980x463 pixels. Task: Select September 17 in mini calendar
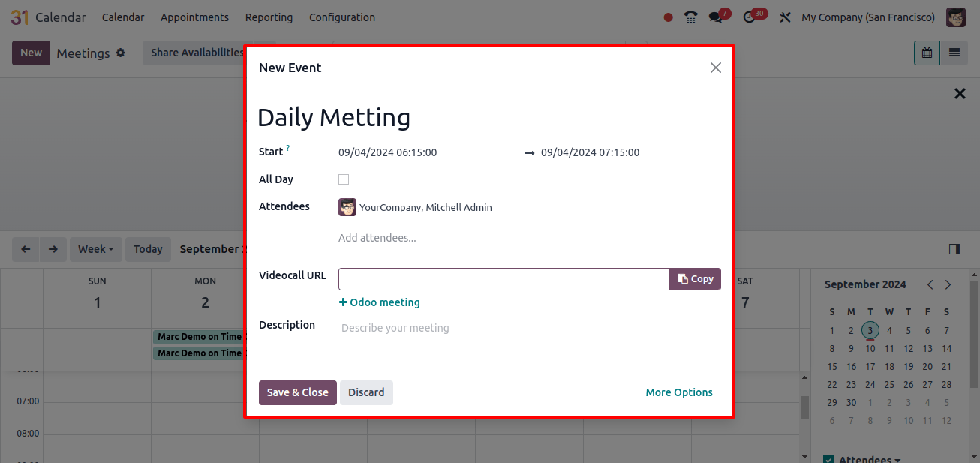(870, 367)
